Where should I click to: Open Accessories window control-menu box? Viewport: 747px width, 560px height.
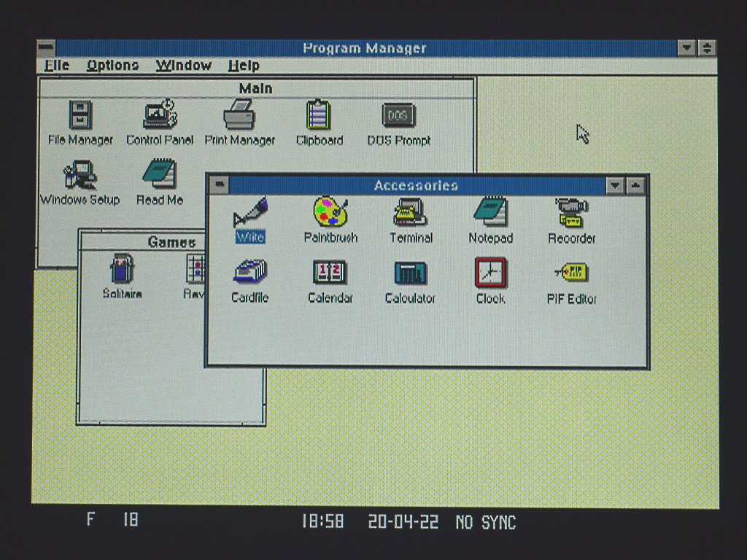point(220,184)
